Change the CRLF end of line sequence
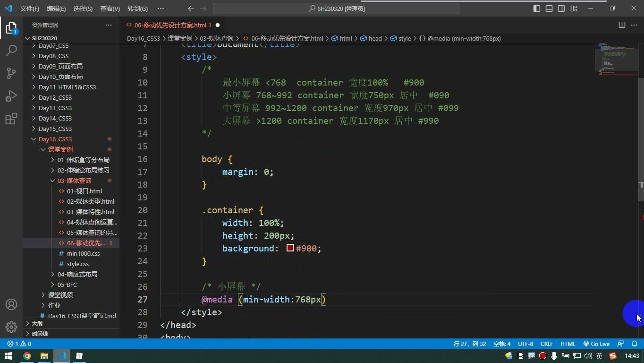 (547, 344)
